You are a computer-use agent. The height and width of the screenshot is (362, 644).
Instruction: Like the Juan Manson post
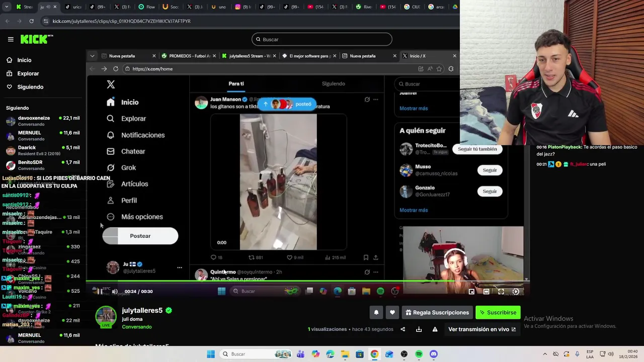tap(295, 257)
